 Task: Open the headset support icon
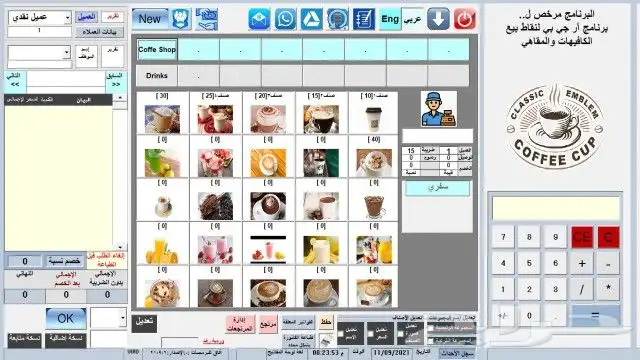(x=338, y=19)
